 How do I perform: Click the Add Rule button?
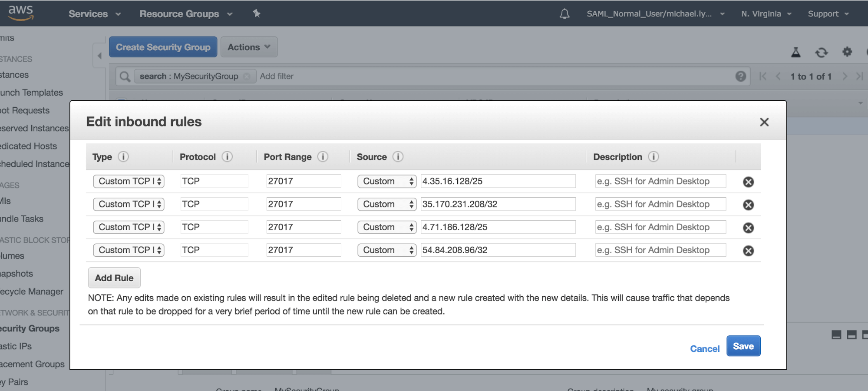coord(114,278)
